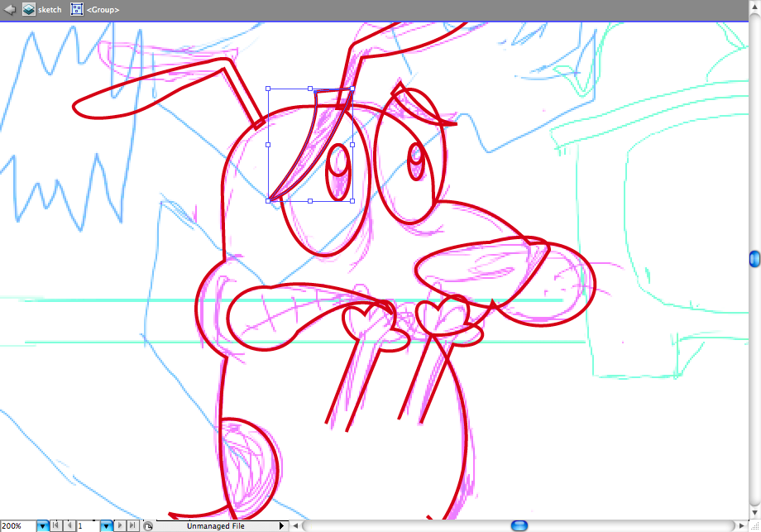Click the Version Cue status icon
This screenshot has width=761, height=532.
point(148,525)
